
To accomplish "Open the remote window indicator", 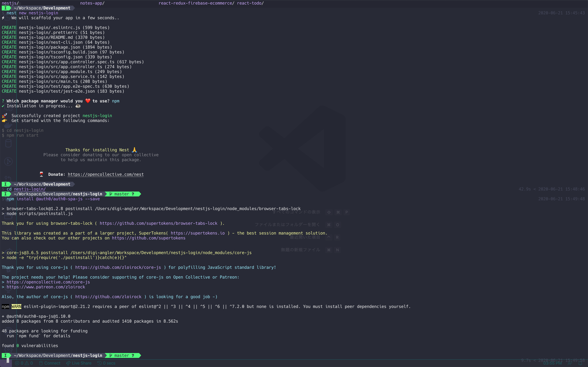I will click(6, 363).
